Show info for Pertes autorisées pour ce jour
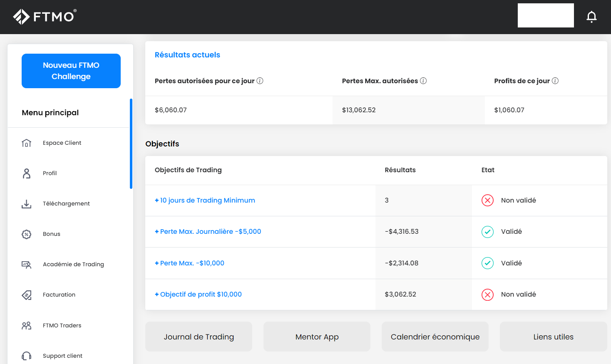611x364 pixels. pyautogui.click(x=260, y=81)
